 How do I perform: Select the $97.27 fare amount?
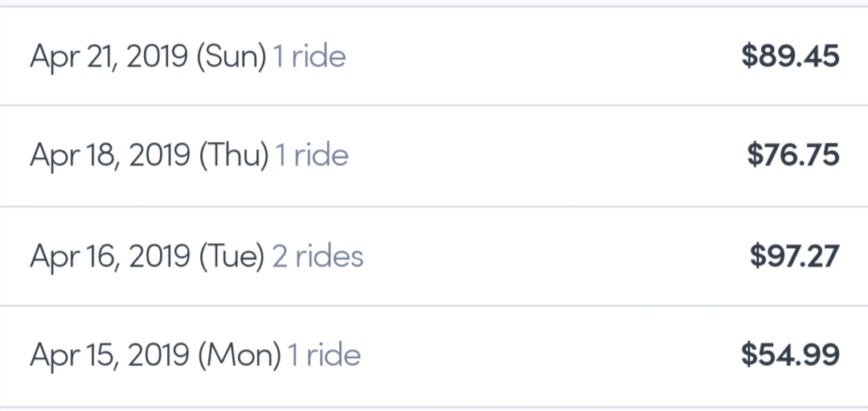coord(794,256)
